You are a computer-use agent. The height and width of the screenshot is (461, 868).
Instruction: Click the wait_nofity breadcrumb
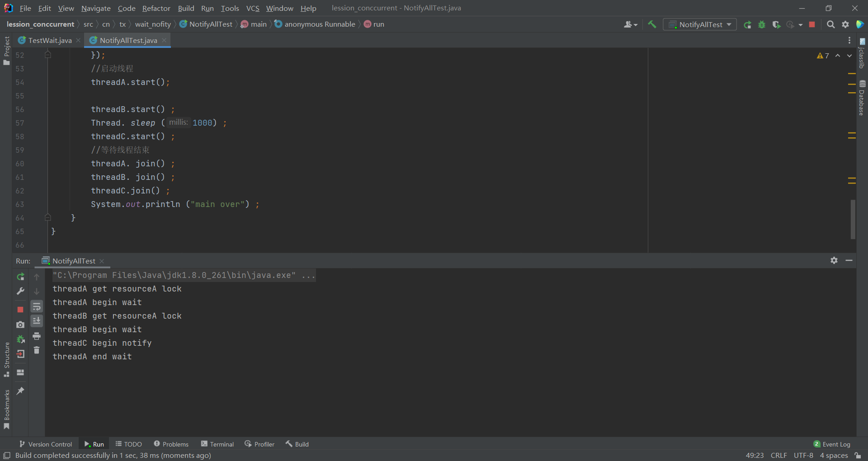153,24
